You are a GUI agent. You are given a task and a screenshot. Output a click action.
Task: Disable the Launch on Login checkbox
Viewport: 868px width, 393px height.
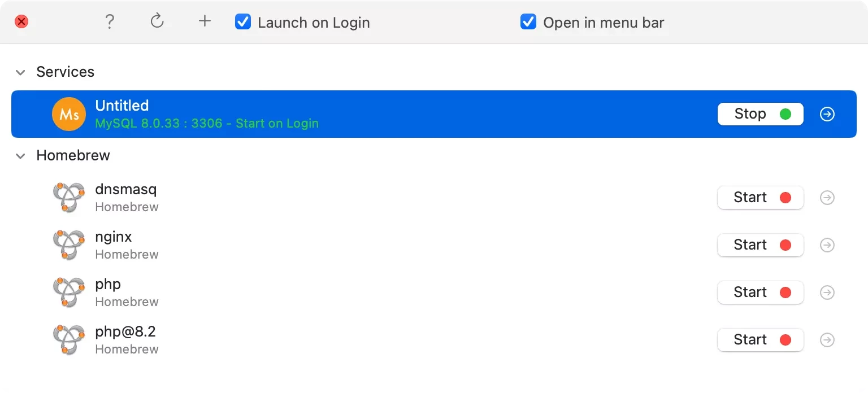click(243, 22)
